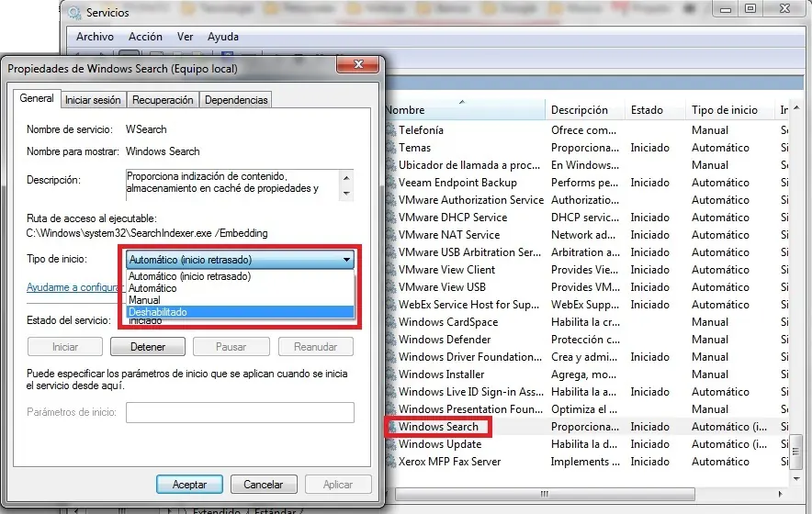This screenshot has height=514, width=812.
Task: Collapse the Tipo de inicio dropdown arrow
Action: tap(346, 260)
